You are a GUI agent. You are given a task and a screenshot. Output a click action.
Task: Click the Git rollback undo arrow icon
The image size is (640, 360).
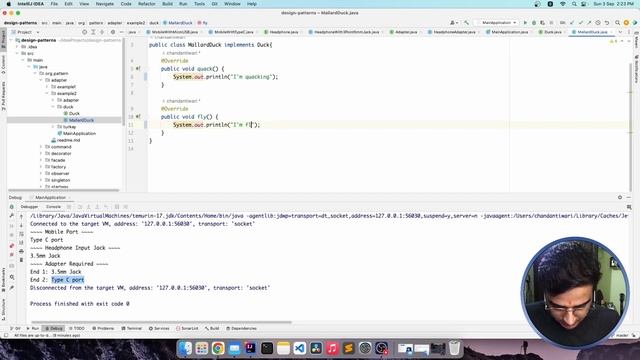click(607, 23)
